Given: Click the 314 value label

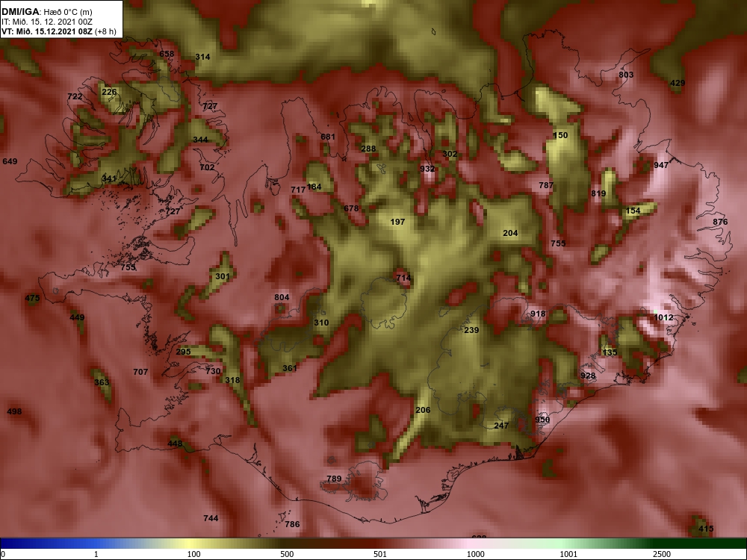Looking at the screenshot, I should pos(202,57).
